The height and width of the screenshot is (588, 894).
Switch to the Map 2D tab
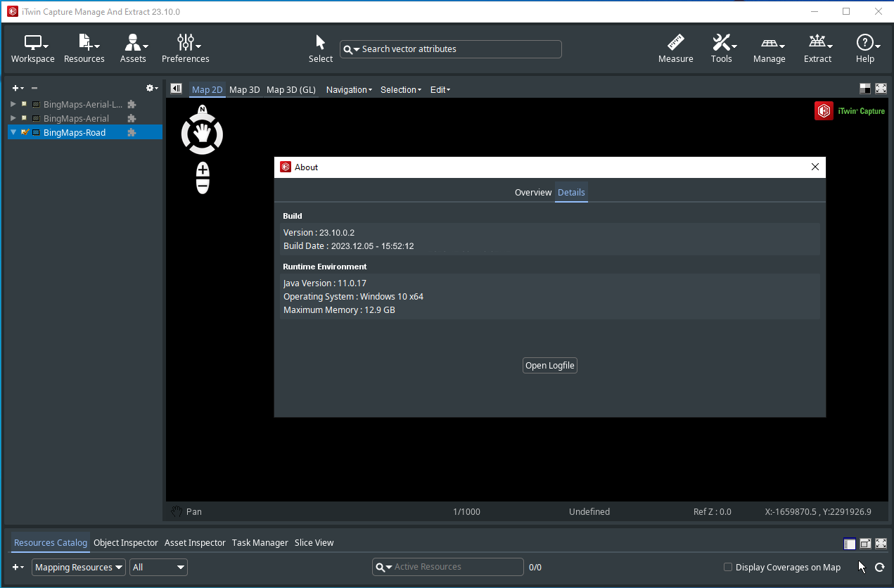[x=207, y=89]
